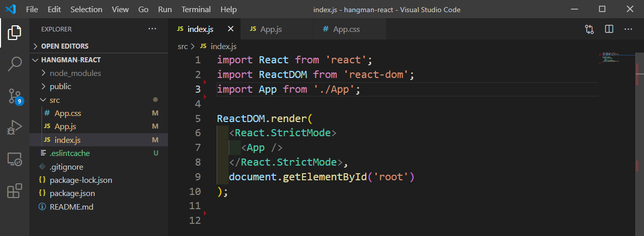Image resolution: width=644 pixels, height=236 pixels.
Task: Open the Run menu
Action: [165, 9]
